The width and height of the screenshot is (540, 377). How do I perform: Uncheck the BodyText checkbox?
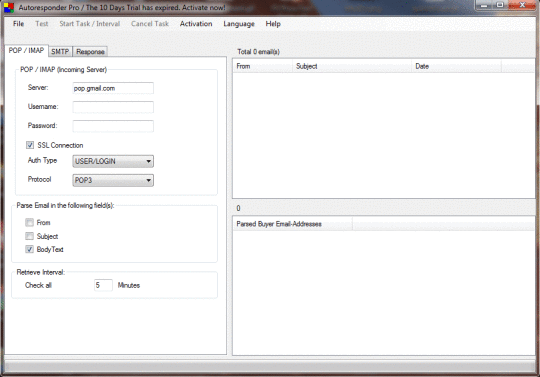click(30, 249)
